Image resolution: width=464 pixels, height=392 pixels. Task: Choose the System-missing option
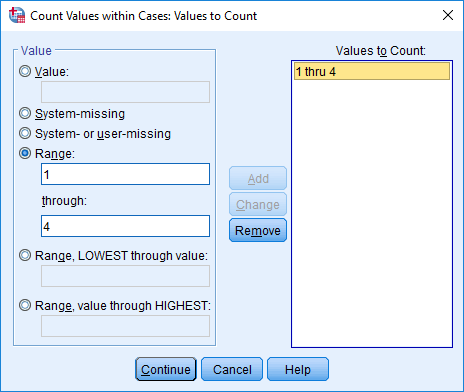[25, 113]
